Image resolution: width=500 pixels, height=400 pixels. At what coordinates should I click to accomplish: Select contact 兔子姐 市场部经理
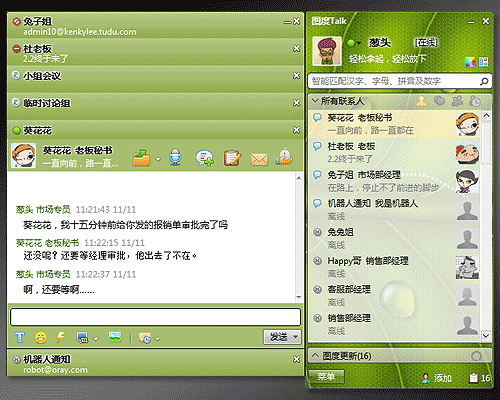[395, 181]
